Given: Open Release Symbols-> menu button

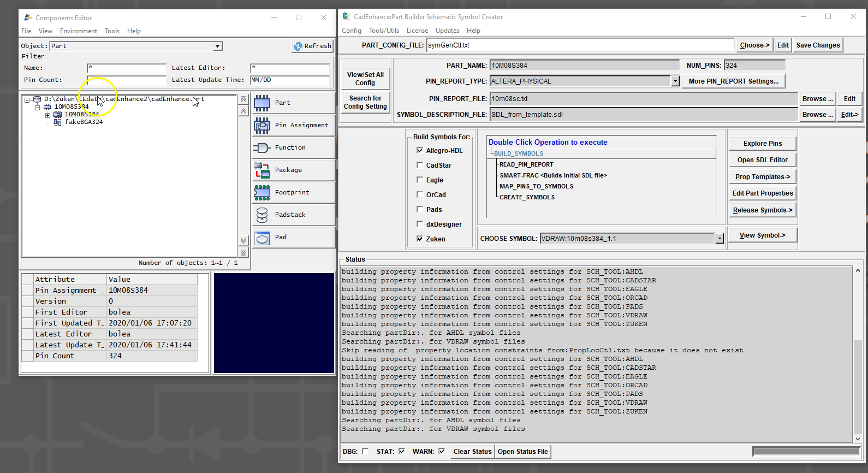Looking at the screenshot, I should 763,210.
